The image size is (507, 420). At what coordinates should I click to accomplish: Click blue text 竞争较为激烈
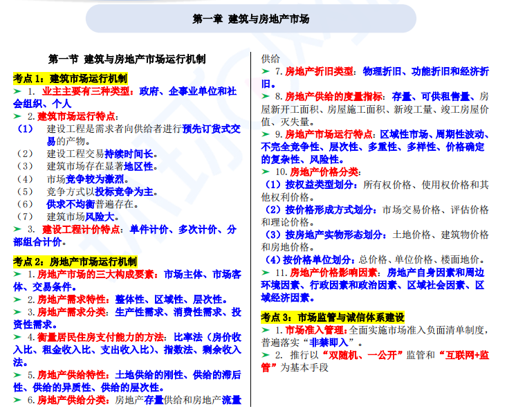pos(95,179)
